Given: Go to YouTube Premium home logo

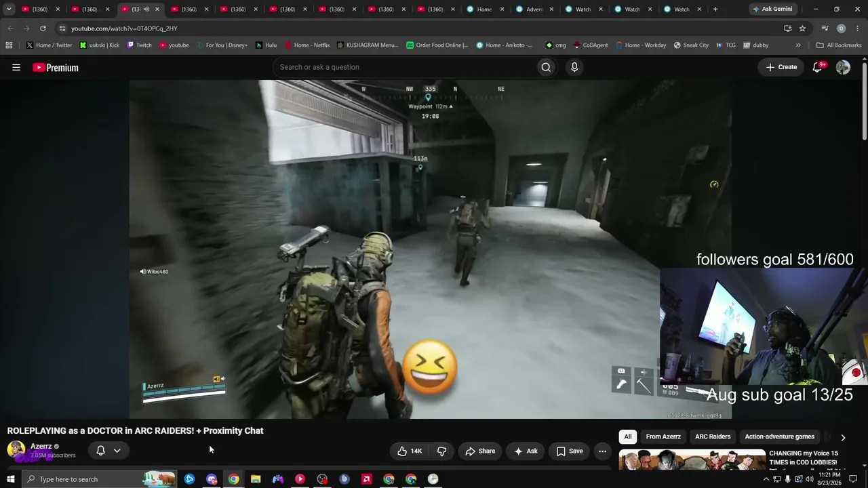Looking at the screenshot, I should pos(56,67).
